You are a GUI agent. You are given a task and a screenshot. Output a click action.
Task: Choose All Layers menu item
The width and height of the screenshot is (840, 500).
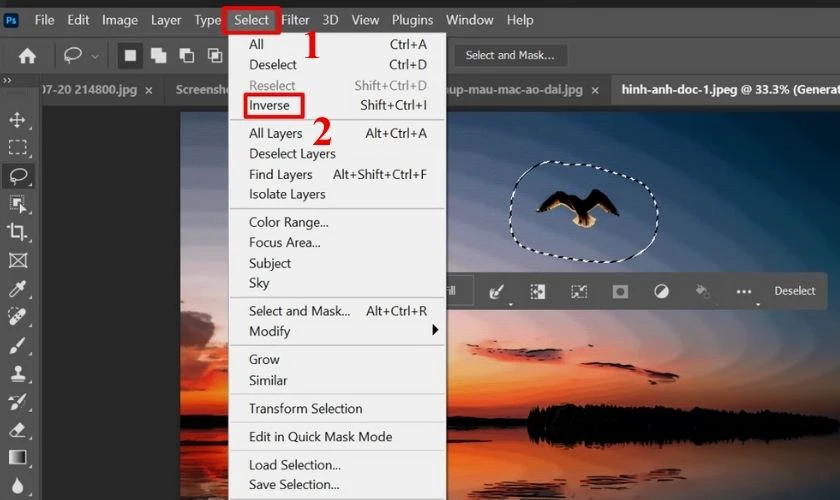point(338,133)
